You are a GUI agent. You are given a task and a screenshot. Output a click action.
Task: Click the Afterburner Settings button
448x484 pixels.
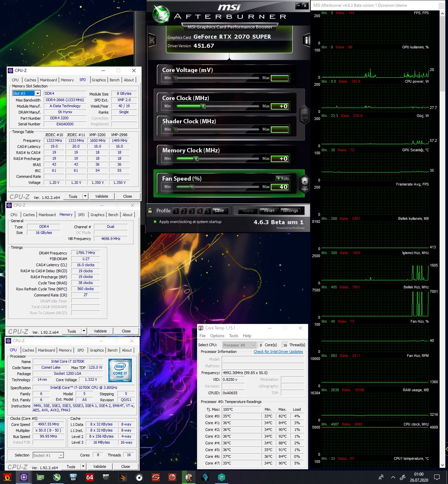tap(290, 211)
